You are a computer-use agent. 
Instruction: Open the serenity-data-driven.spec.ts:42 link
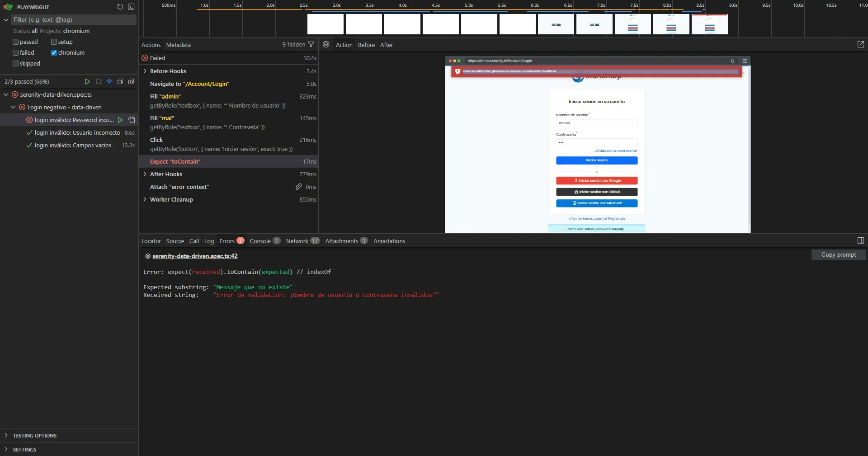[195, 256]
